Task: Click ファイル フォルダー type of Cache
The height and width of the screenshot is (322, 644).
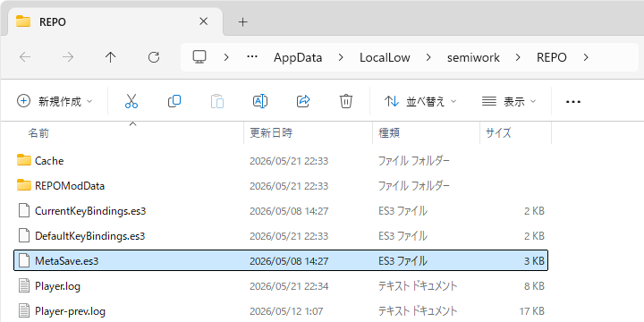Action: tap(414, 161)
